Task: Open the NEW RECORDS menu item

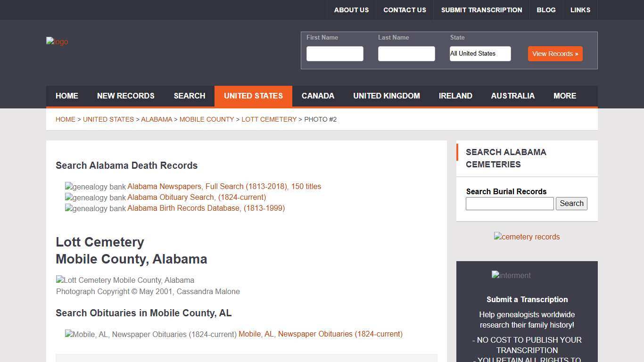Action: (125, 96)
